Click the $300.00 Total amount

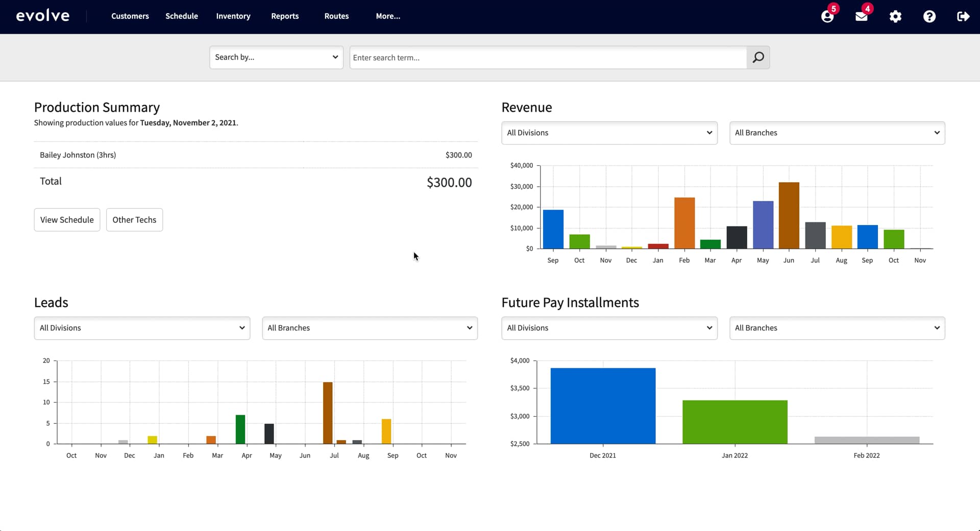click(x=449, y=182)
